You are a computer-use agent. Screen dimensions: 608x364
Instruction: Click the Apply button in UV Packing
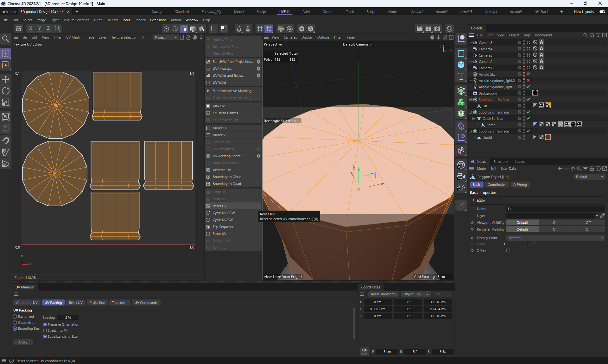pyautogui.click(x=23, y=342)
